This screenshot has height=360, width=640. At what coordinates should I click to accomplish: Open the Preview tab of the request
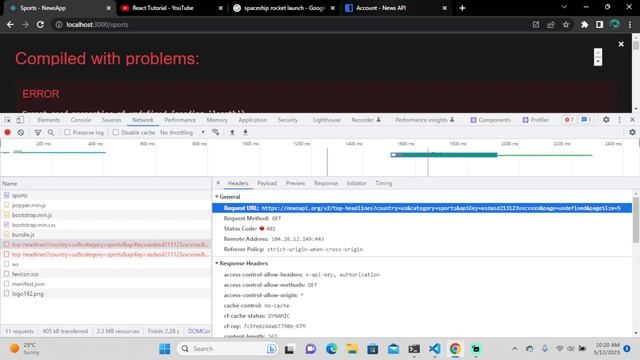pyautogui.click(x=296, y=183)
